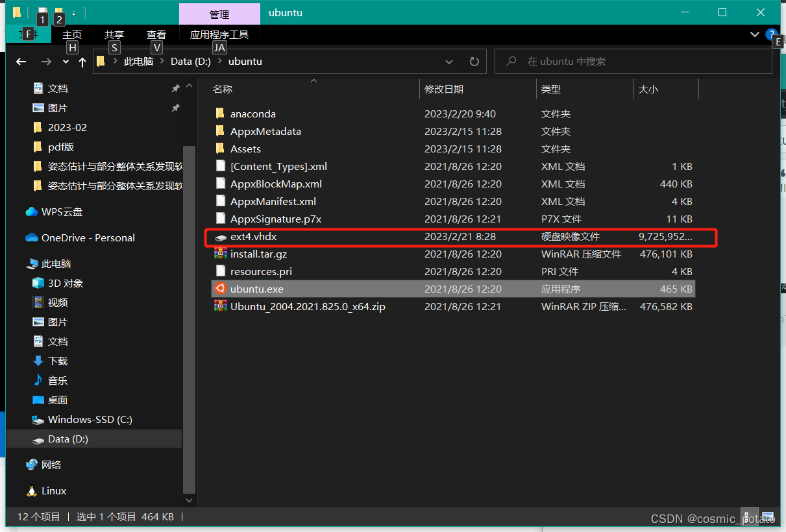The height and width of the screenshot is (532, 786).
Task: Select the ubuntu.exe application icon
Action: 220,289
